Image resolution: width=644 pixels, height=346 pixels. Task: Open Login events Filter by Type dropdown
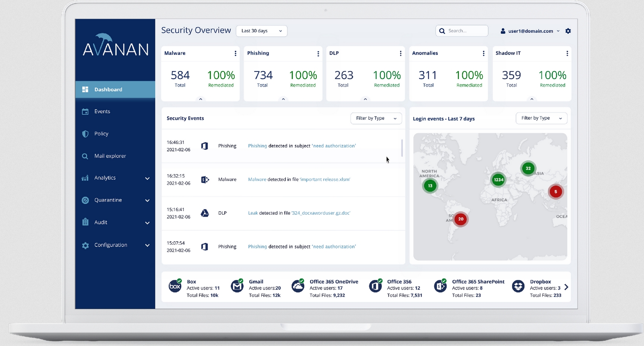(x=541, y=118)
